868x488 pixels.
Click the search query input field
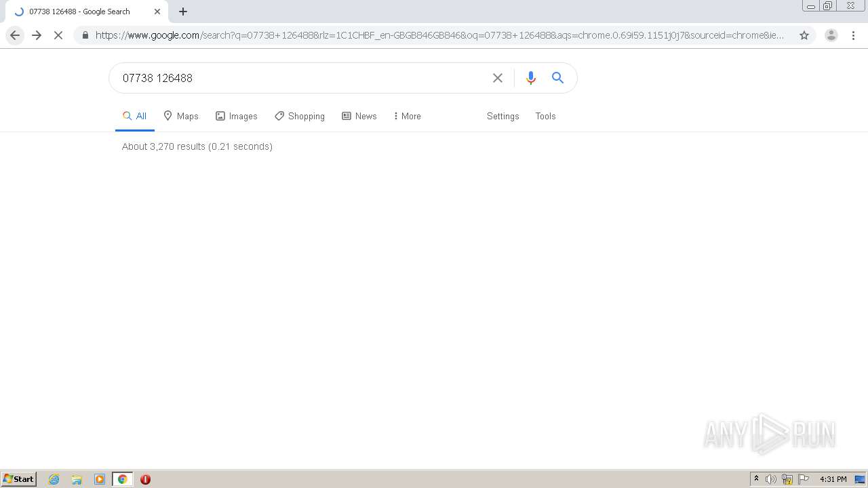302,78
